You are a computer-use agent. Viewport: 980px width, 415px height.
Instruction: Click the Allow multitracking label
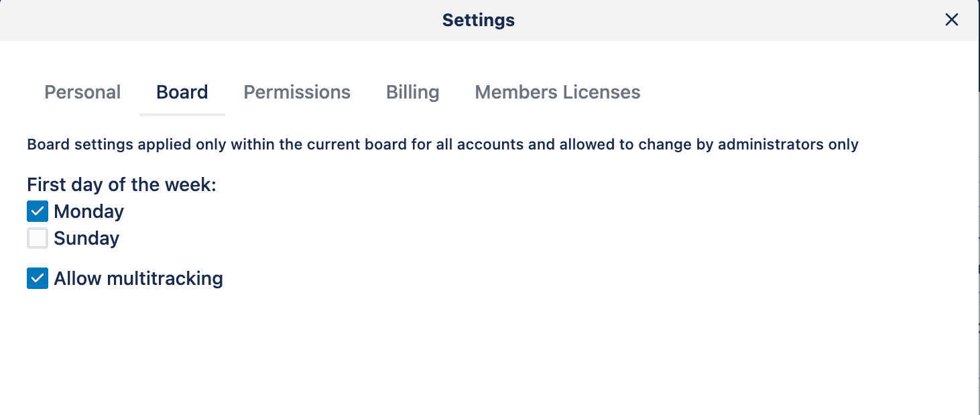click(x=139, y=278)
